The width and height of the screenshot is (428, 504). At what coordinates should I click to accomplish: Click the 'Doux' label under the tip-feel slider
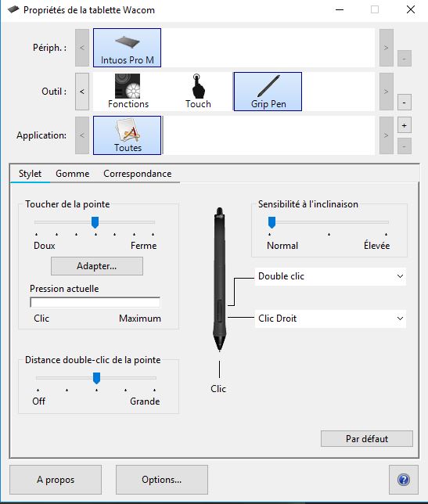45,246
